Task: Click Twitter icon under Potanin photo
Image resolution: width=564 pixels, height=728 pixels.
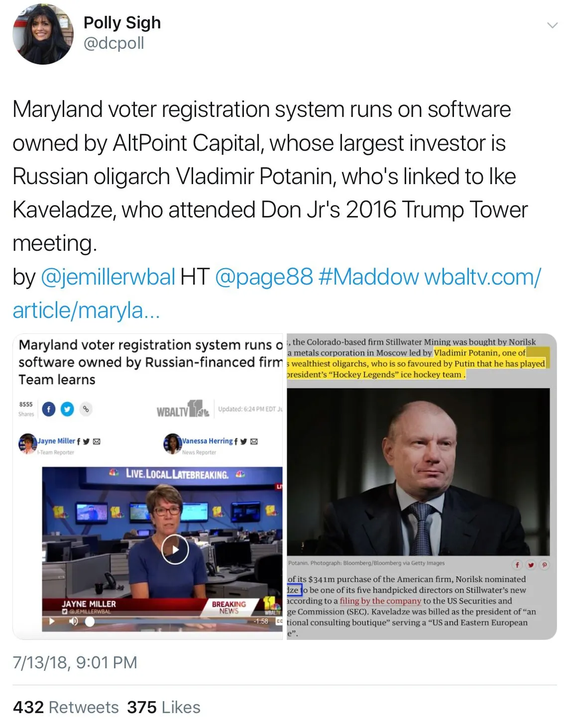Action: (531, 565)
